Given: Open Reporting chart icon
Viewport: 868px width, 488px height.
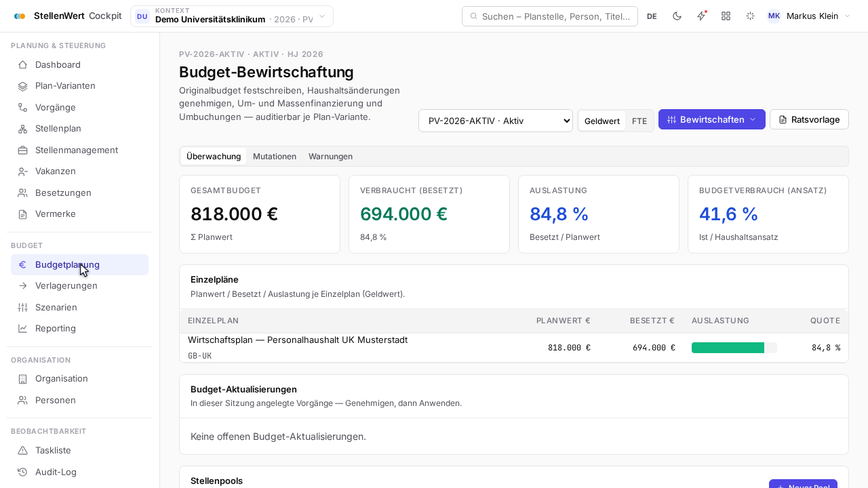Looking at the screenshot, I should pos(22,329).
